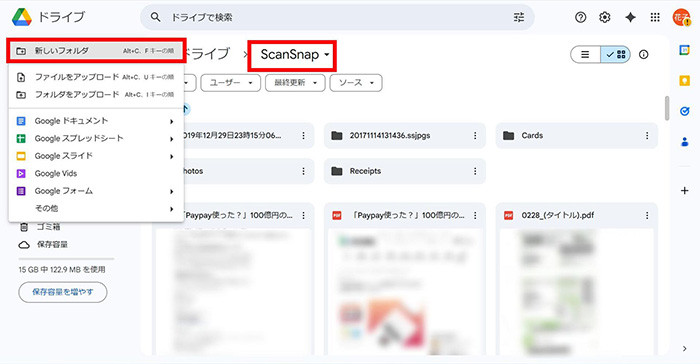Open the Google apps grid

(x=655, y=17)
